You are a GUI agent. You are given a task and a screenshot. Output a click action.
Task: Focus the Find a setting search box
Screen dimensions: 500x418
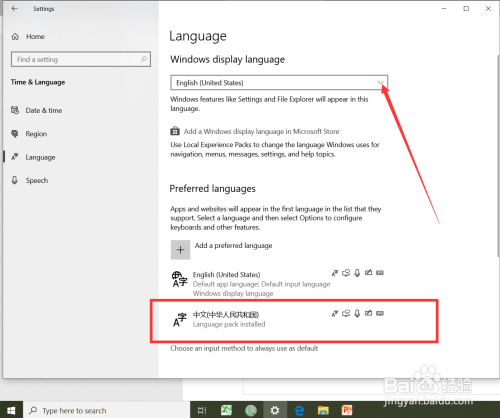81,59
